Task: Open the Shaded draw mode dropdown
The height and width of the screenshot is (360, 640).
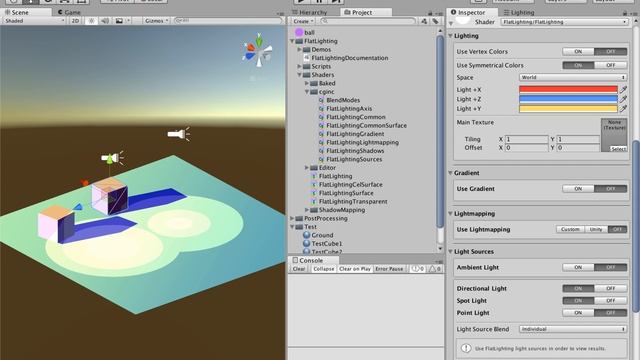Action: 34,20
